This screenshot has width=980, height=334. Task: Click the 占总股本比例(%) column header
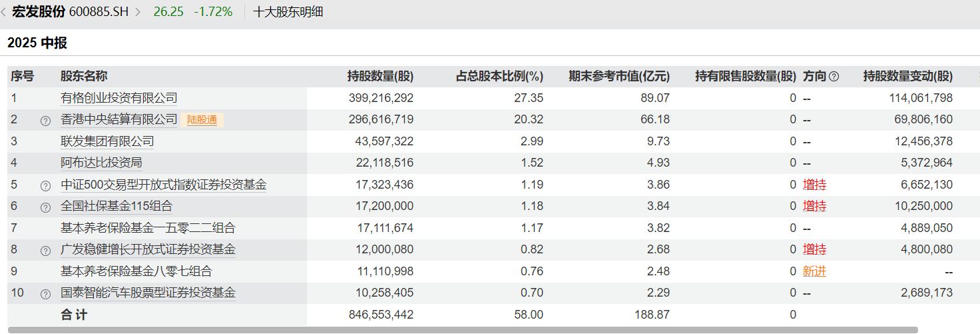point(499,77)
